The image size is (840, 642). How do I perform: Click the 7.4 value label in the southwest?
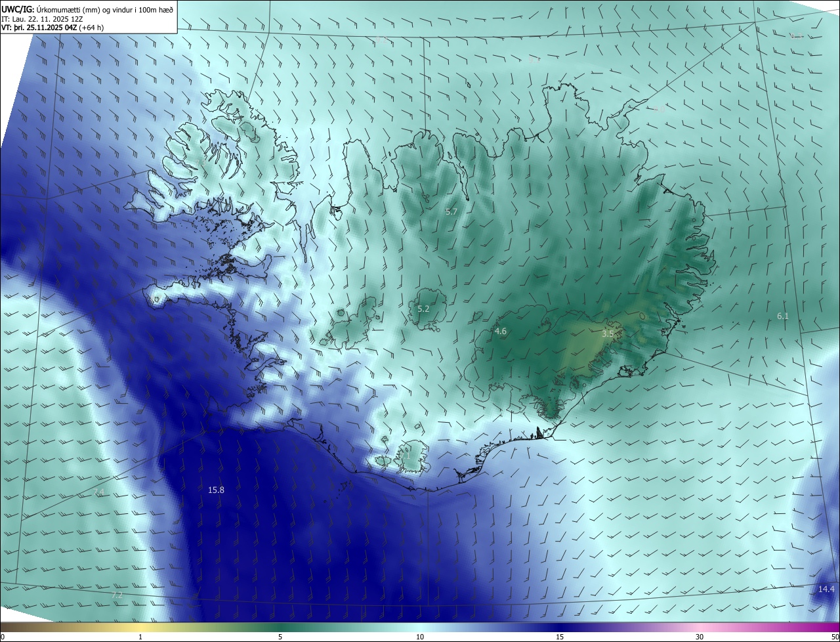click(99, 492)
